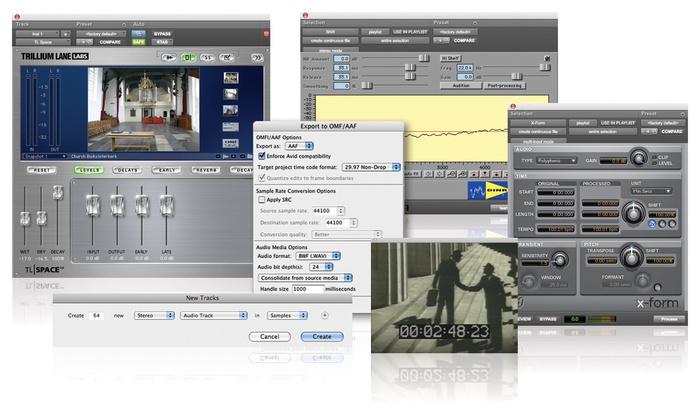Click the Handle size input field

[308, 289]
